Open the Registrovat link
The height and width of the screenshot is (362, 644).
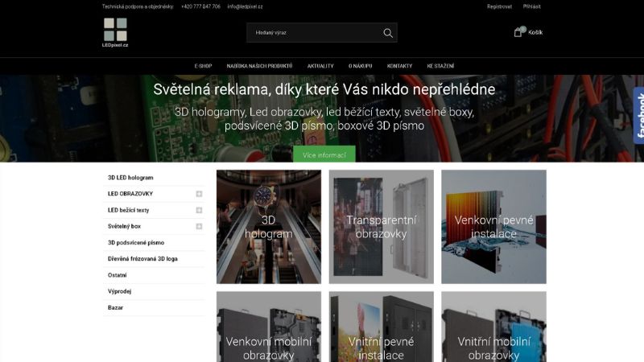(x=499, y=6)
